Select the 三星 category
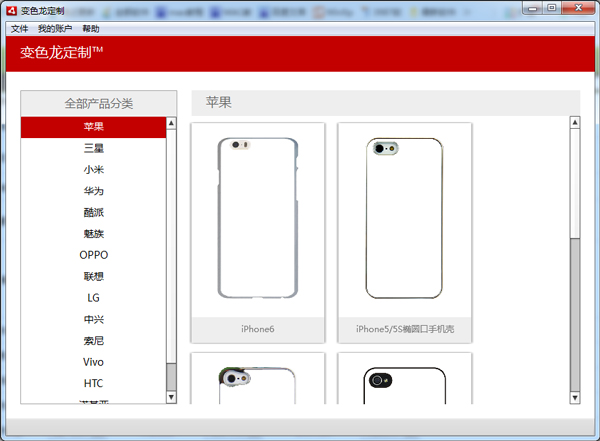Image resolution: width=600 pixels, height=441 pixels. click(x=93, y=148)
